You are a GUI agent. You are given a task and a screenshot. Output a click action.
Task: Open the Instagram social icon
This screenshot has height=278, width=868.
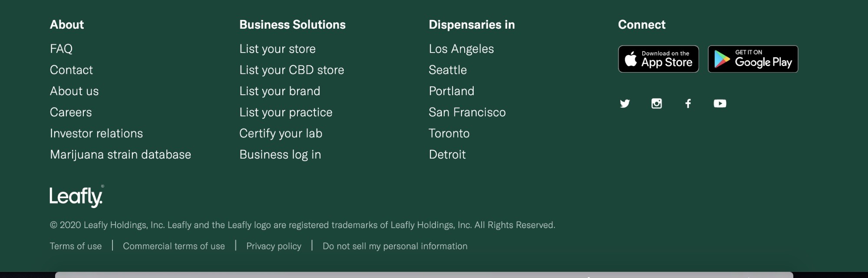[657, 103]
